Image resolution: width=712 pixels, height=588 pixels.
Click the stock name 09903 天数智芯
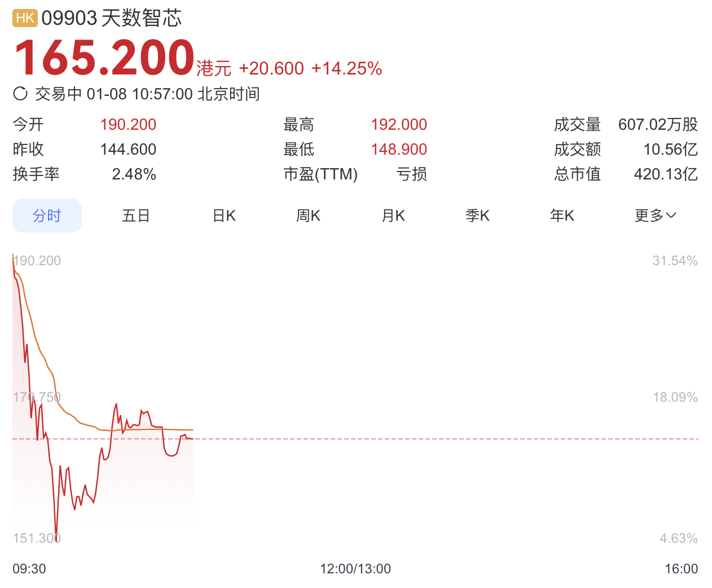[x=112, y=18]
